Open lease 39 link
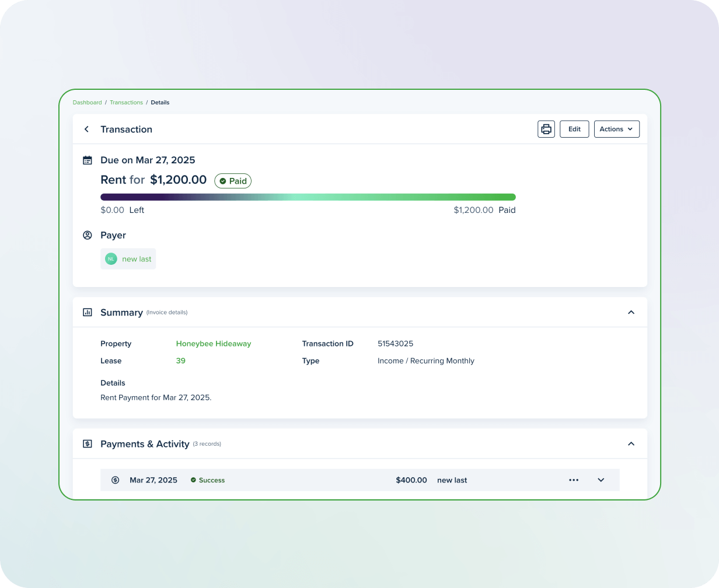719x588 pixels. click(x=181, y=361)
